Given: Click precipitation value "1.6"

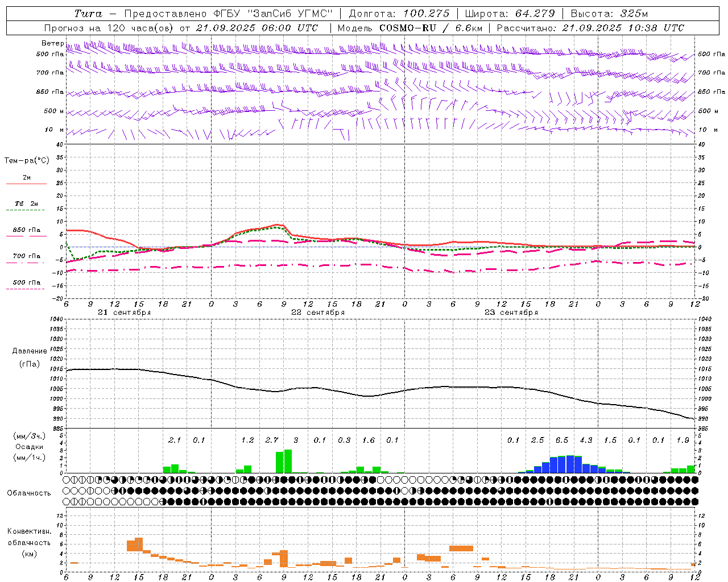Looking at the screenshot, I should 369,440.
